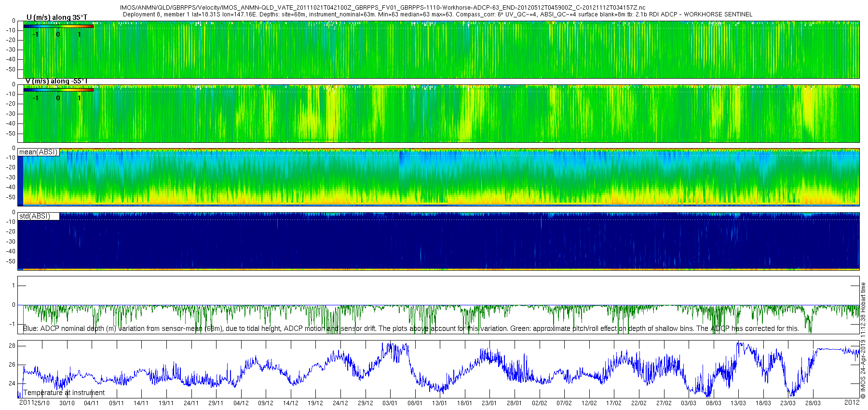Screen dimensions: 868x410
Task: Click the NetCDF file path title text
Action: click(x=382, y=8)
